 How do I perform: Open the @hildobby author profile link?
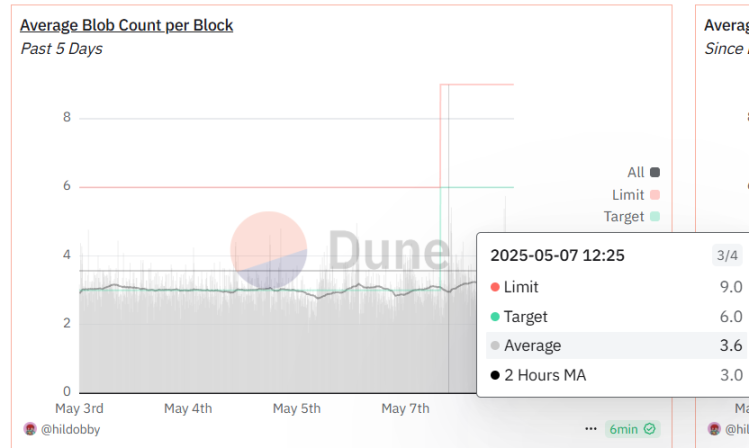[x=69, y=429]
